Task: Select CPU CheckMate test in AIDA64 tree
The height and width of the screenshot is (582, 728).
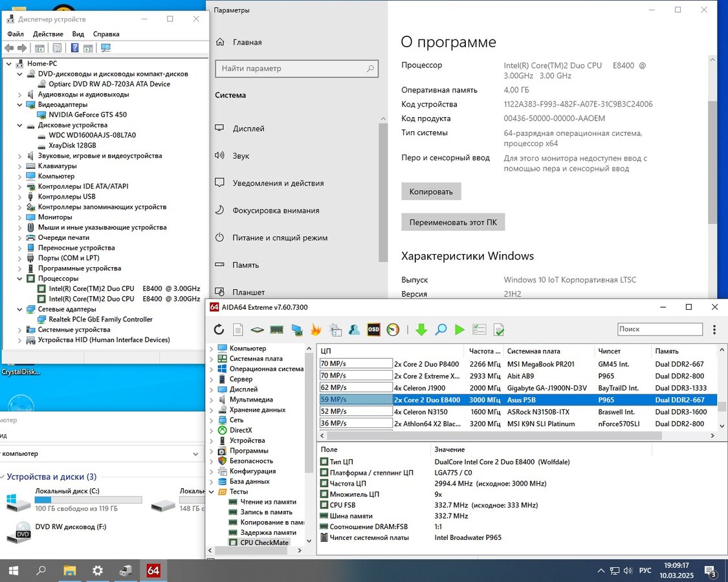Action: click(x=264, y=543)
